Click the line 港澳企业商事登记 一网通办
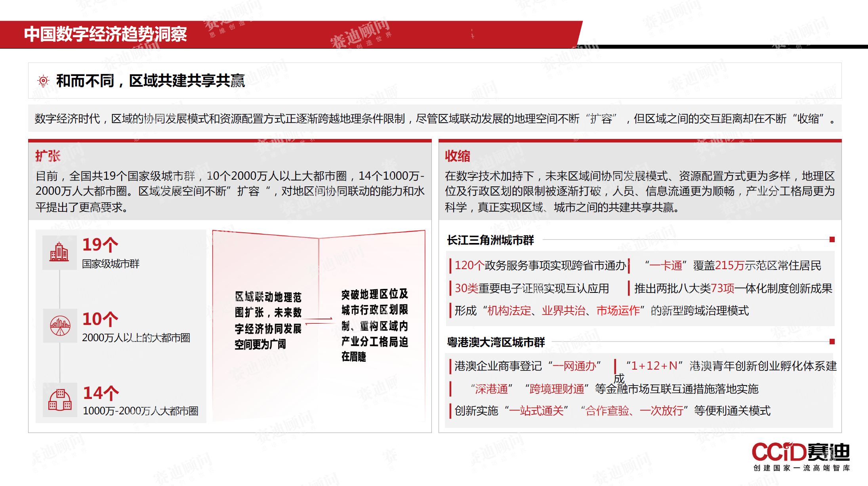Viewport: 868px width, 486px height. (528, 366)
